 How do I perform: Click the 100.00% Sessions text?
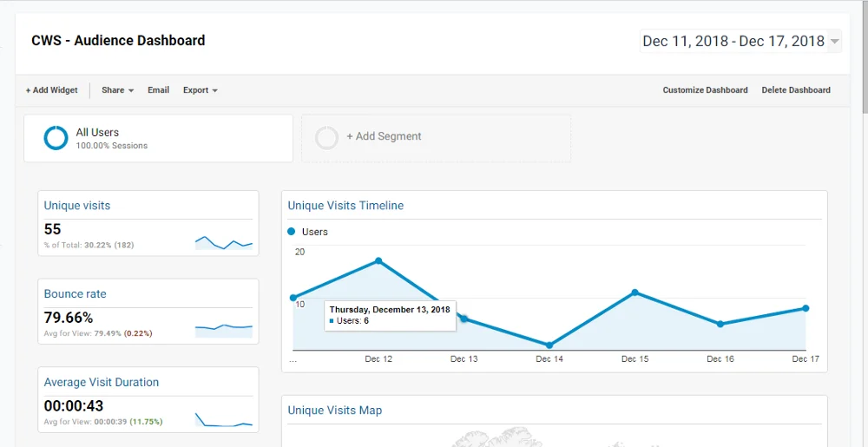point(112,146)
